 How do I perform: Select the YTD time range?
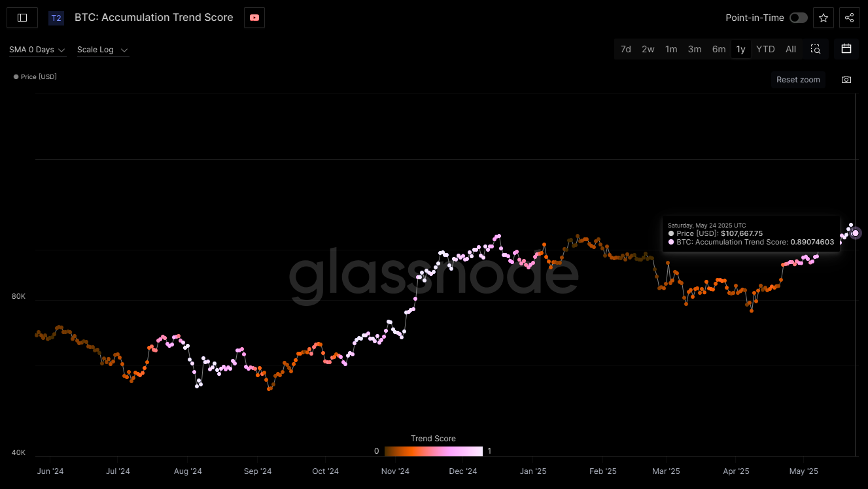pos(765,49)
